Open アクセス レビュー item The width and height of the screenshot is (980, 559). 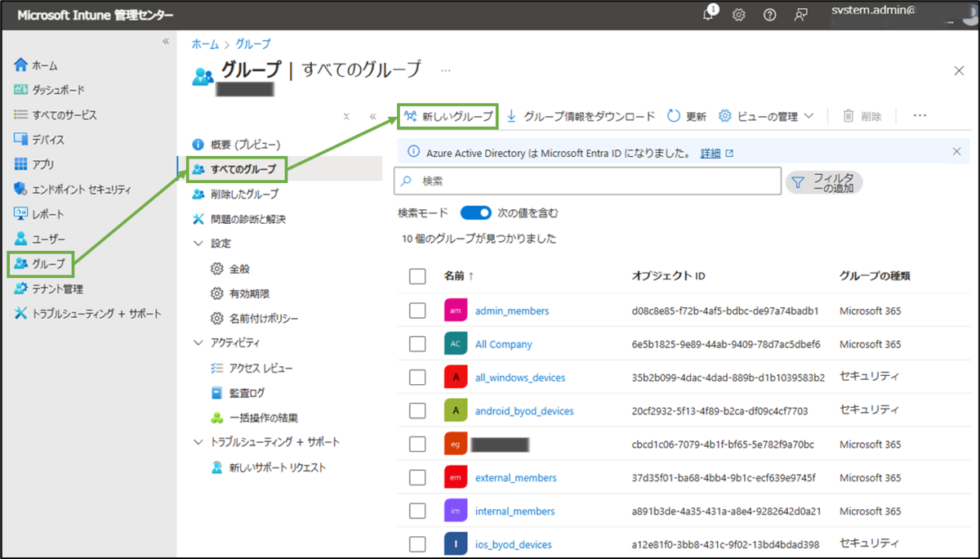(x=252, y=369)
